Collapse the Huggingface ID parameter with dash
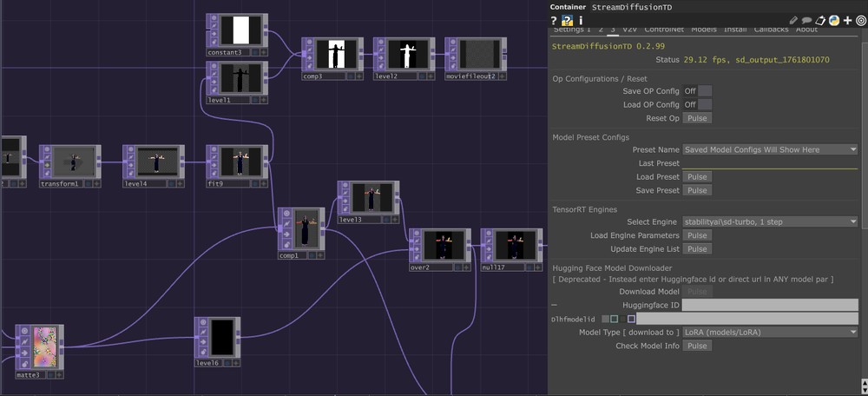The height and width of the screenshot is (396, 868). [555, 305]
